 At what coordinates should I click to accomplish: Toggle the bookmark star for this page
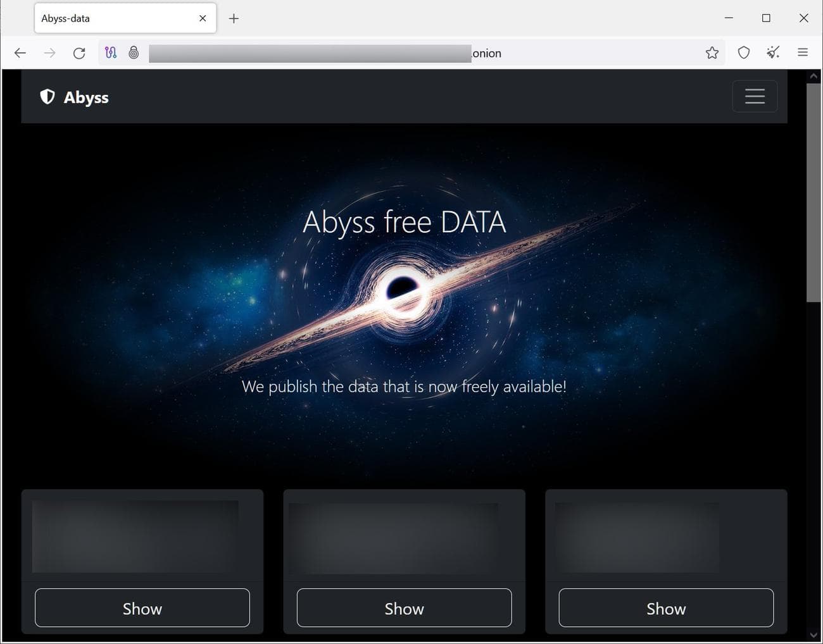pos(712,53)
